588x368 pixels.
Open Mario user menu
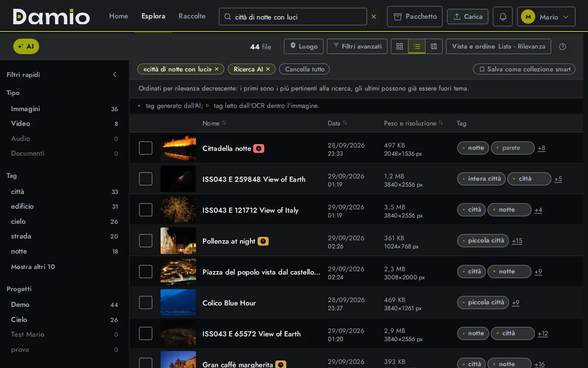[x=546, y=17]
